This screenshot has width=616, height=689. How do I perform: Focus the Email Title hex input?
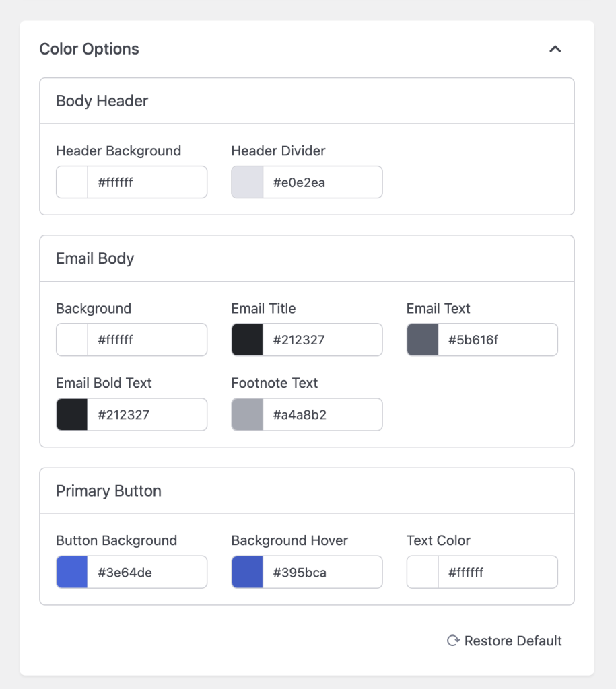click(x=322, y=340)
